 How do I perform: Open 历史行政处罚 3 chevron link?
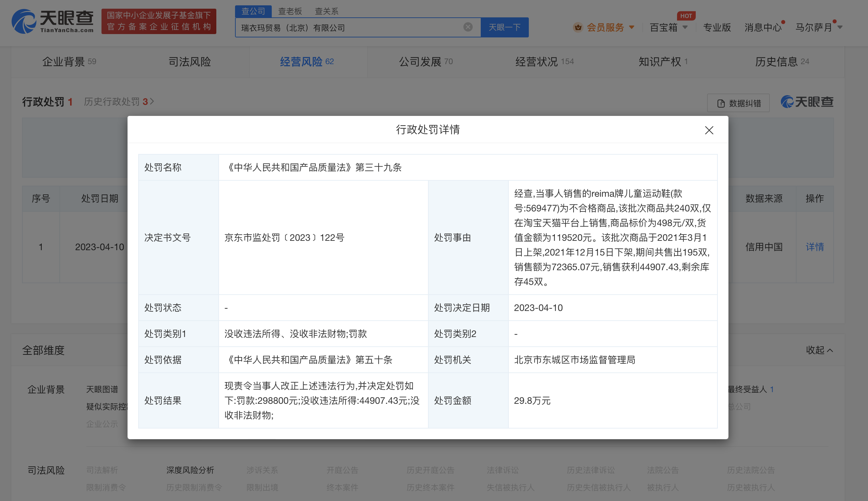(119, 102)
